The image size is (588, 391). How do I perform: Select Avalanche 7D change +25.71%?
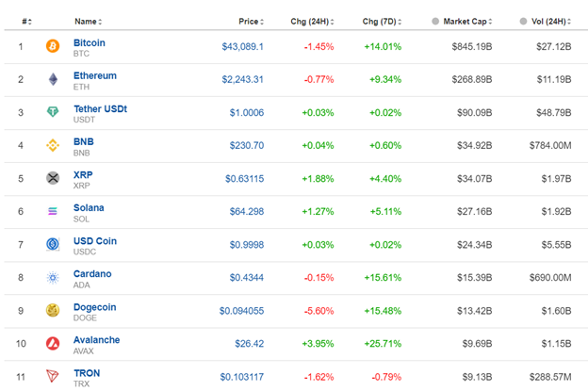tap(383, 344)
